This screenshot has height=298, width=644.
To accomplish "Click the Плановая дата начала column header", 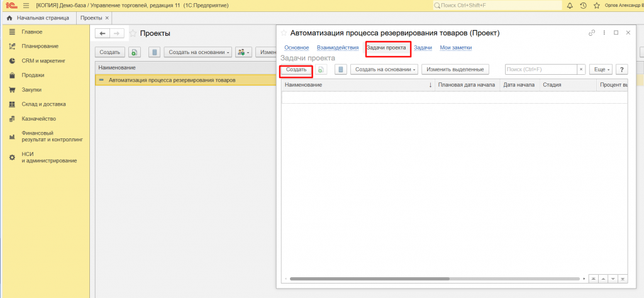I will (467, 85).
